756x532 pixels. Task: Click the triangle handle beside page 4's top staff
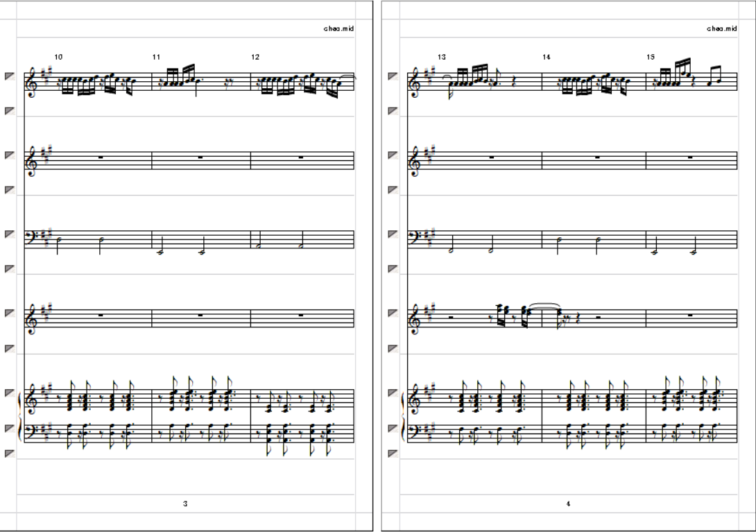pos(393,76)
